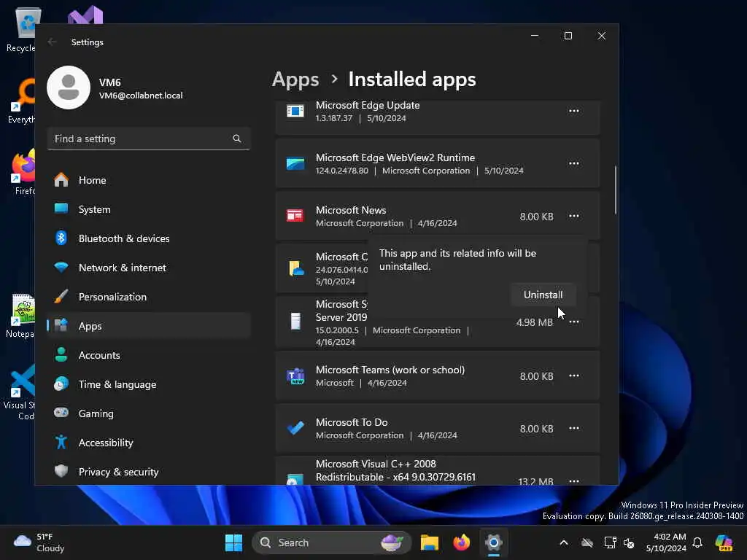Screen dimensions: 747x560
Task: Click the Microsoft To Do checkmark icon
Action: [295, 428]
